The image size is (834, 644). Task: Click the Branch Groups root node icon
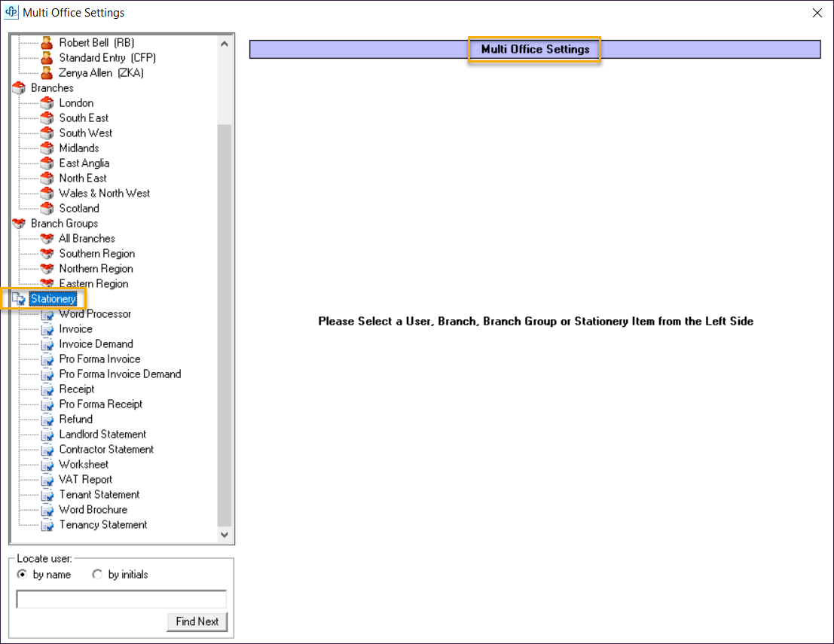click(x=19, y=224)
